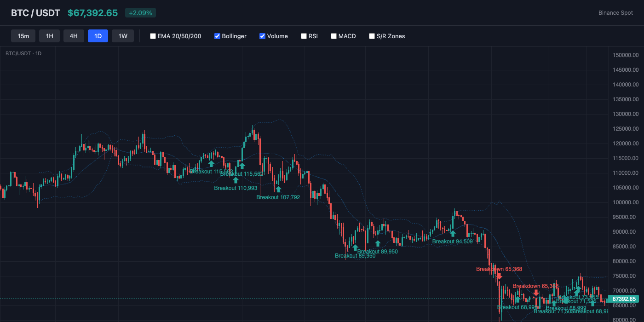This screenshot has width=644, height=322.
Task: Click the red Breakdown 65,368 arrow
Action: point(499,276)
